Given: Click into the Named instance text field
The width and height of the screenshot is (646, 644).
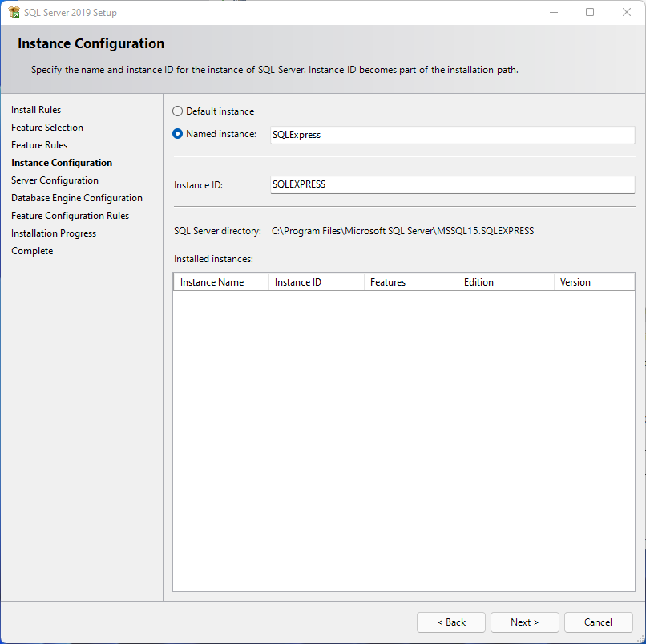Looking at the screenshot, I should point(452,135).
